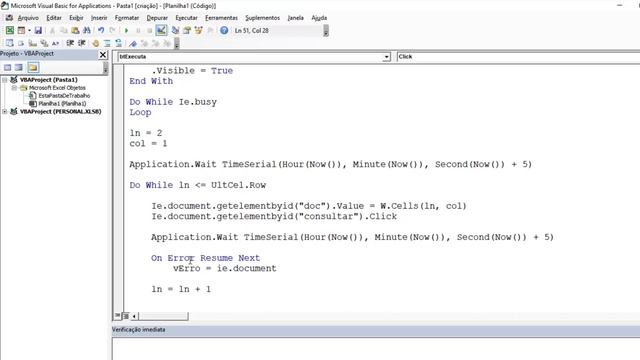640x360 pixels.
Task: Click View Object in the Project panel
Action: [19, 67]
